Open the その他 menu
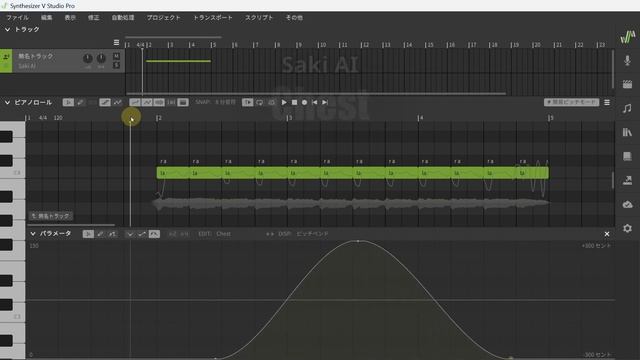This screenshot has height=360, width=640. click(294, 18)
